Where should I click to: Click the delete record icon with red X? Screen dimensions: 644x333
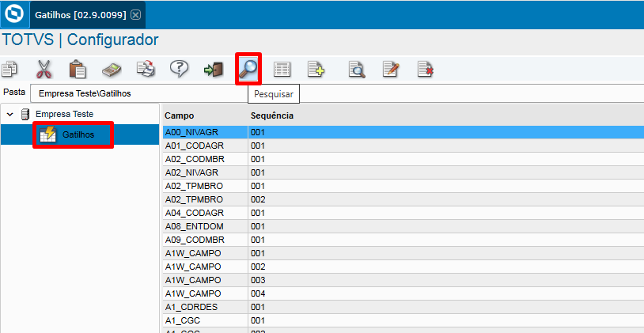point(425,69)
